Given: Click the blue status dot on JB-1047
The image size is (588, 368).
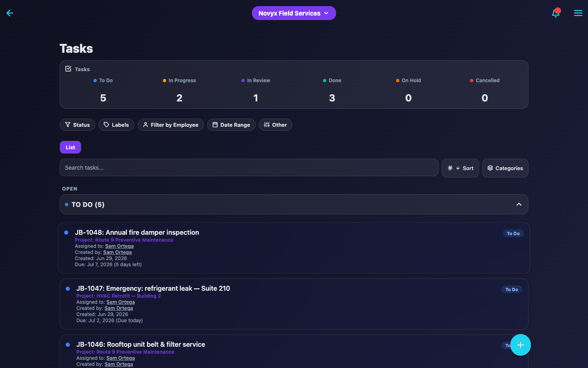Looking at the screenshot, I should 68,289.
